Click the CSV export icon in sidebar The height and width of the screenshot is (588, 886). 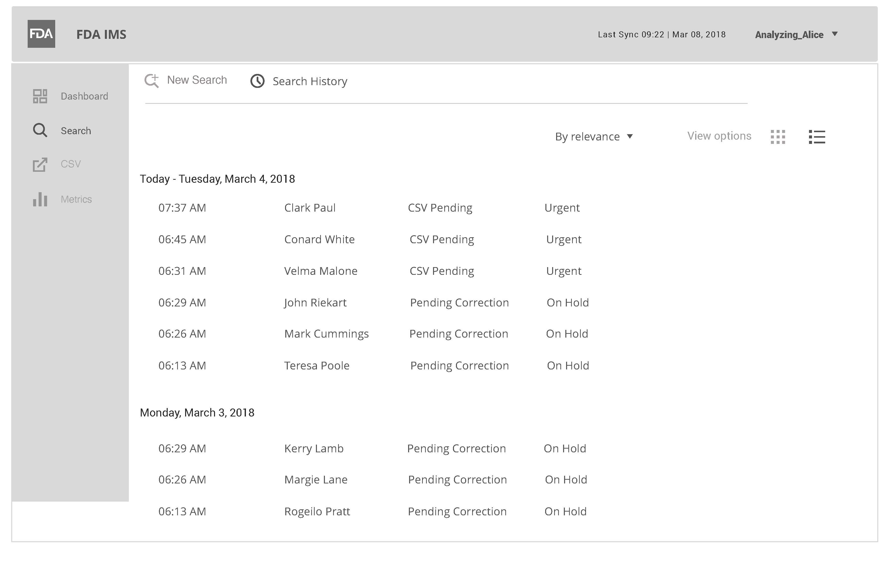pos(40,165)
